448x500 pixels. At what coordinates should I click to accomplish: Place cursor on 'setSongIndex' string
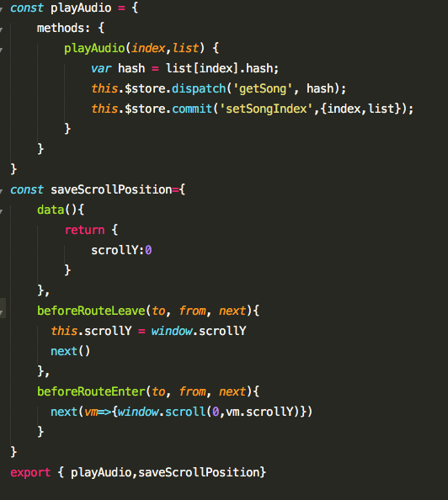coord(266,109)
